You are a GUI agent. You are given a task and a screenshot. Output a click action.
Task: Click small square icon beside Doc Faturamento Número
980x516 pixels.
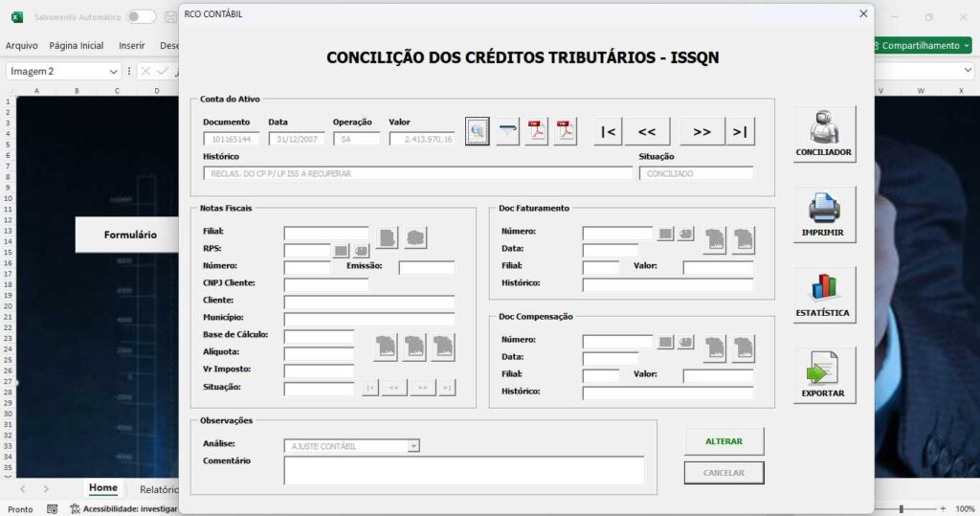(666, 234)
